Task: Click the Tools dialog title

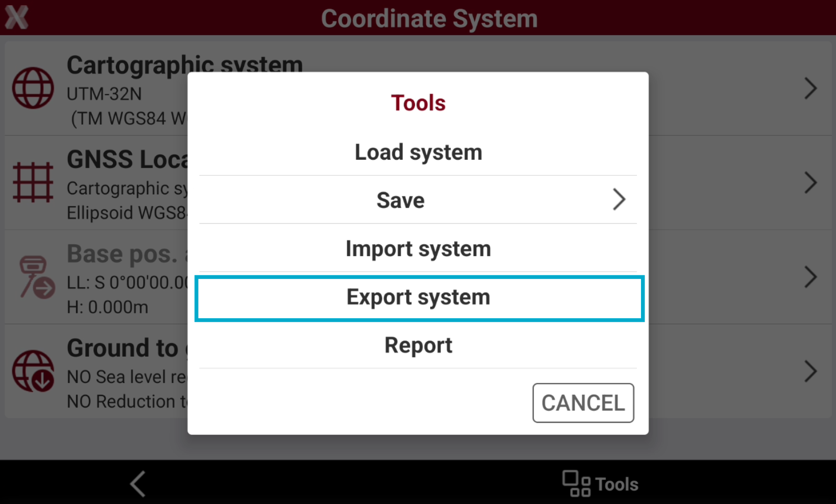Action: [418, 103]
